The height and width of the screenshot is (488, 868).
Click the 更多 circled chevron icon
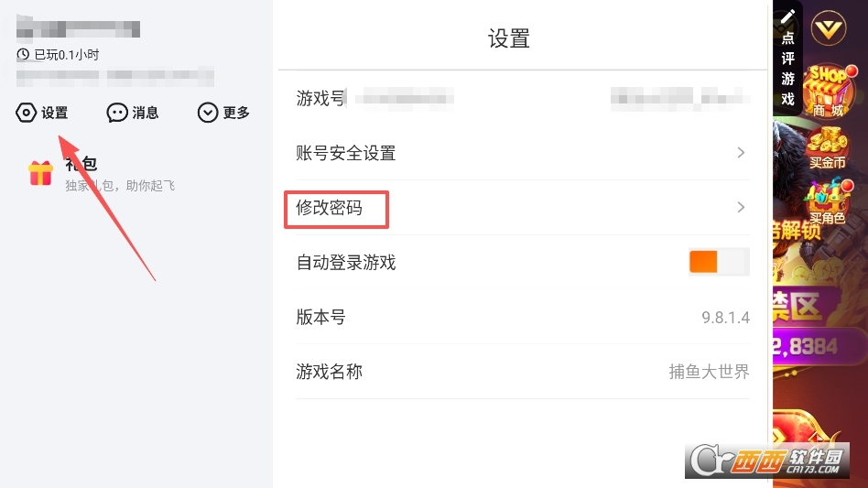point(208,113)
